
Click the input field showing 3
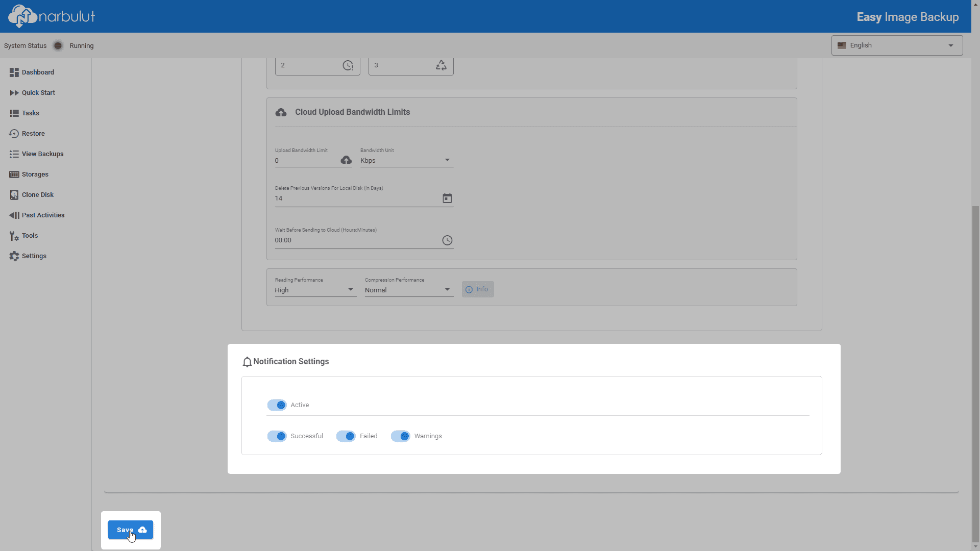pyautogui.click(x=411, y=66)
